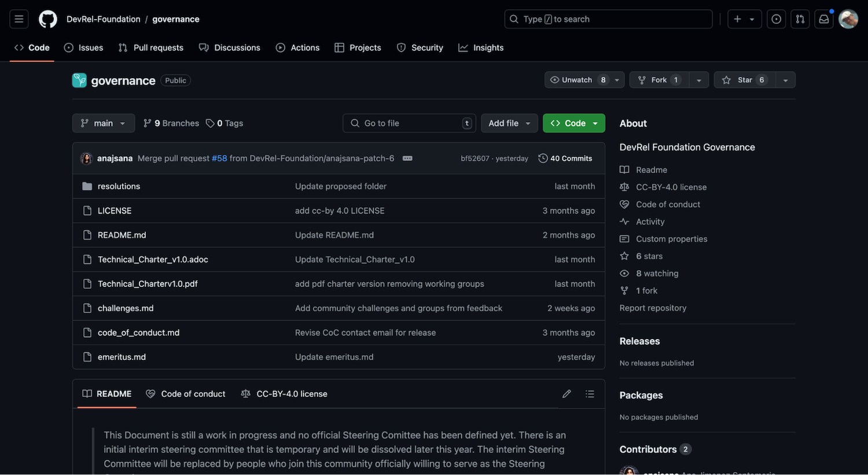This screenshot has height=475, width=868.
Task: Expand the commit message ellipsis button
Action: pyautogui.click(x=407, y=159)
